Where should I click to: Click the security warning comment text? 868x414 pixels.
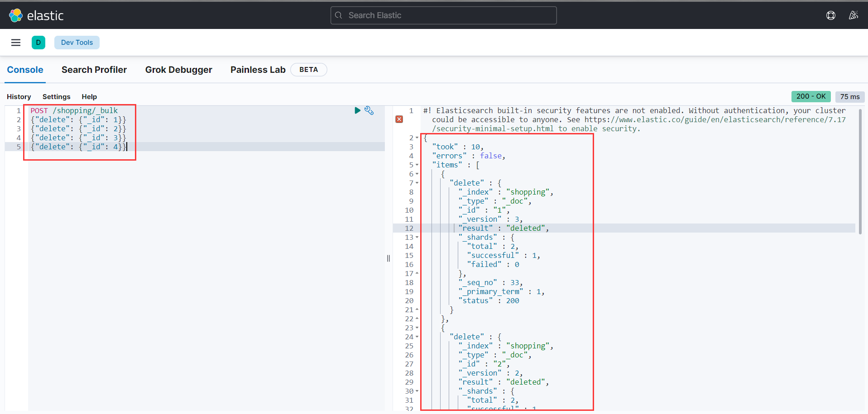pyautogui.click(x=634, y=119)
